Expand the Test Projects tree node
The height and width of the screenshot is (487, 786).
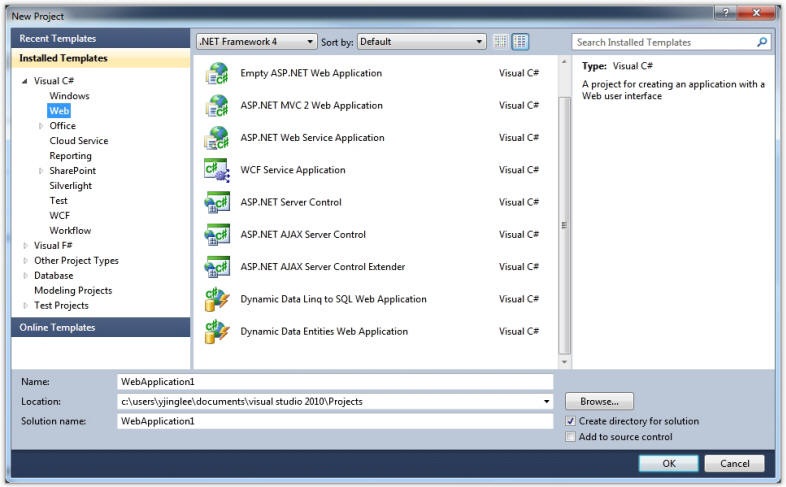click(25, 306)
